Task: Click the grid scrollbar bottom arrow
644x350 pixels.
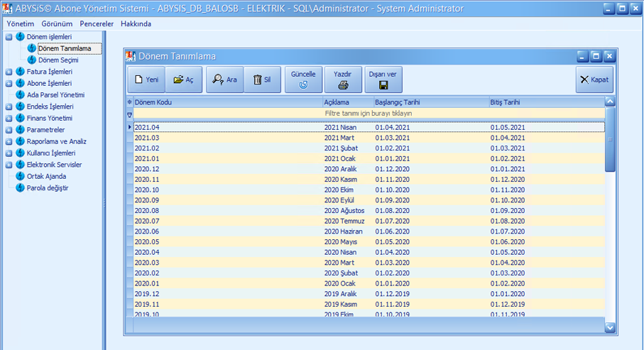Action: (609, 327)
